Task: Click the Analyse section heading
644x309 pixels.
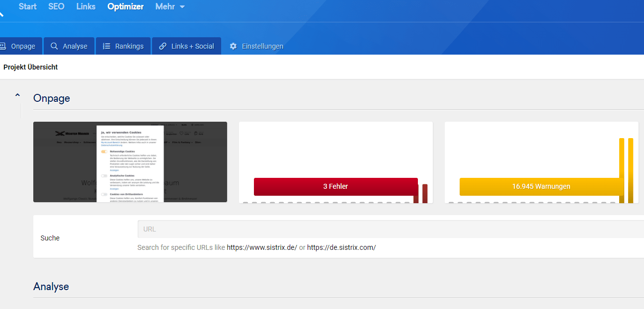Action: [51, 287]
